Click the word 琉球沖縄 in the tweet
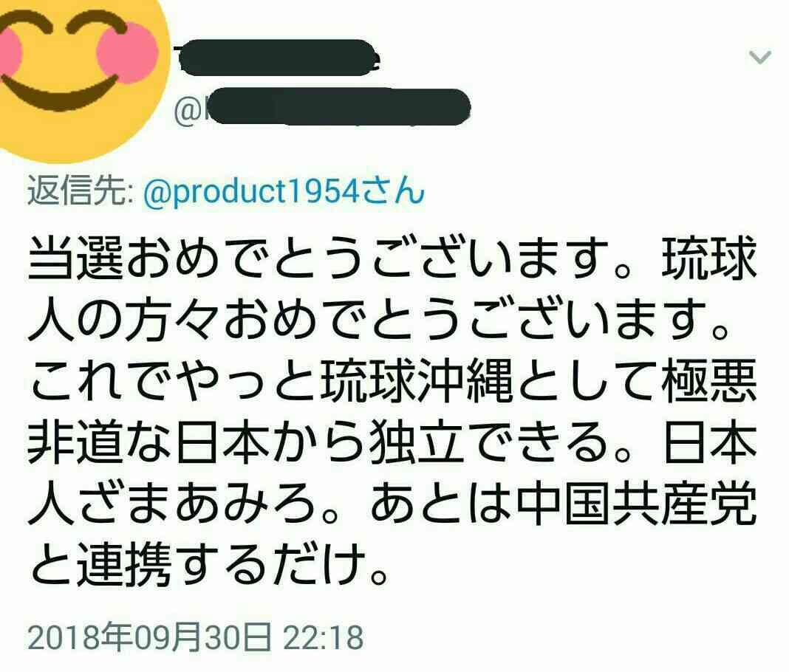This screenshot has height=672, width=789. click(x=417, y=383)
